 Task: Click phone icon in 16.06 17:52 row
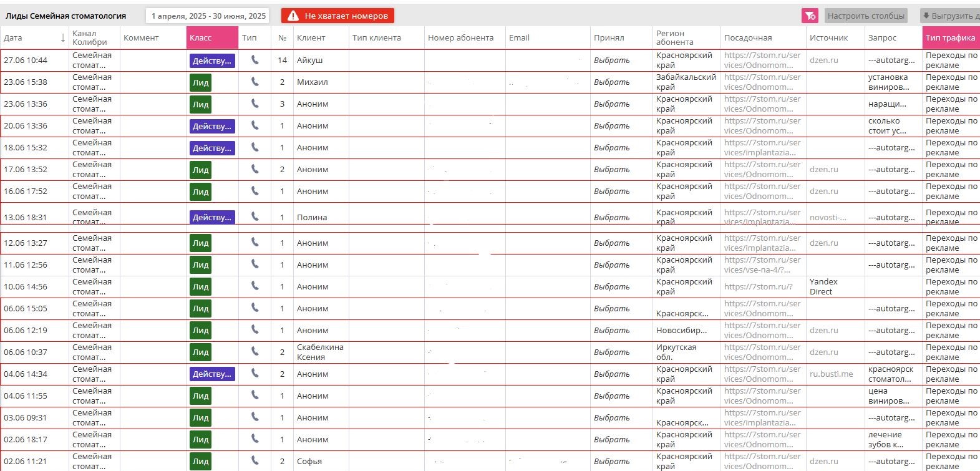click(x=255, y=191)
